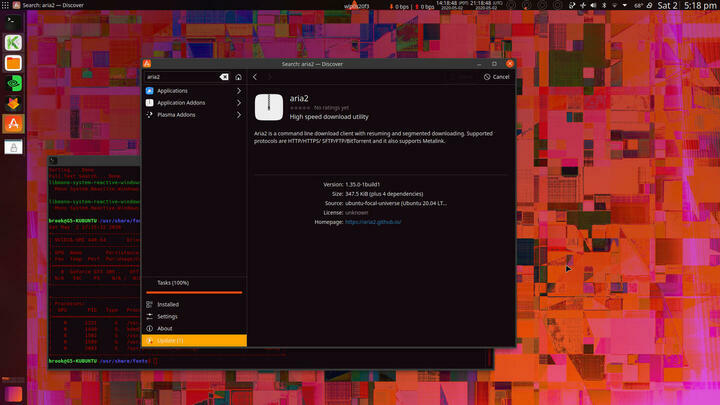Open the Update (1) page

(x=194, y=340)
